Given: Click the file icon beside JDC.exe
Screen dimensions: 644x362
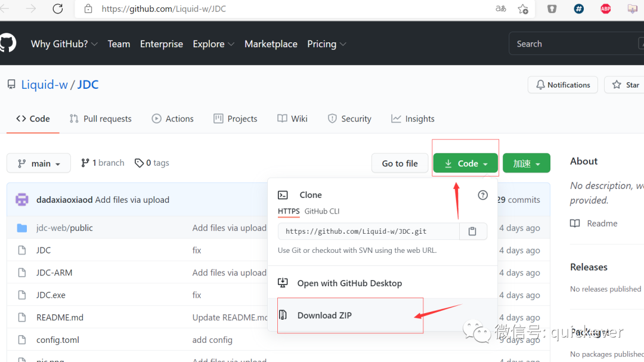Looking at the screenshot, I should (x=22, y=295).
